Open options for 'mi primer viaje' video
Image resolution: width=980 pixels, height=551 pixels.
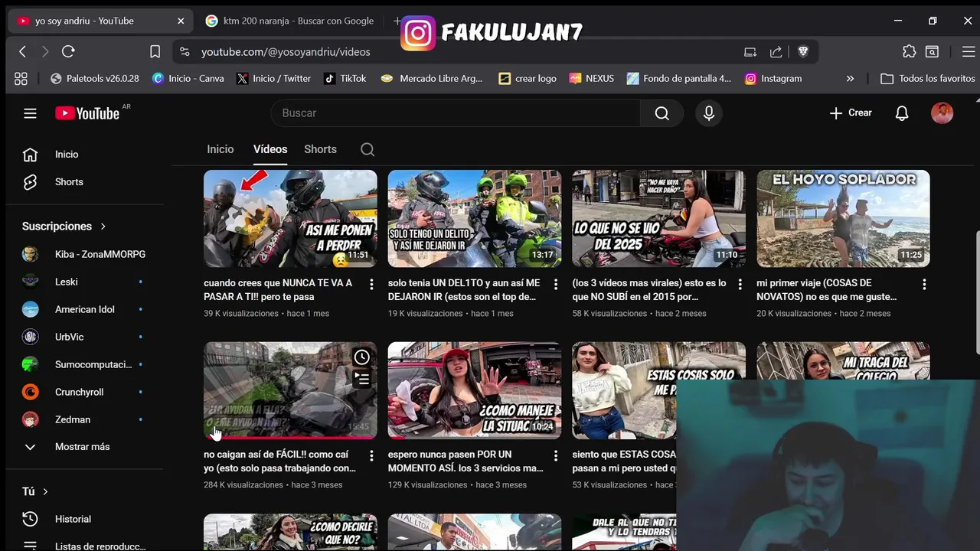924,284
